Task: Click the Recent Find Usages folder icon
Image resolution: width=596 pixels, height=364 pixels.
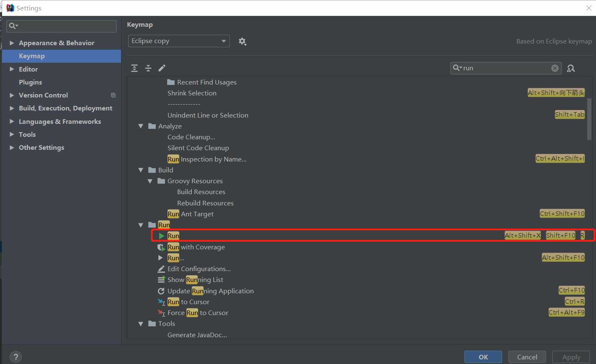Action: tap(171, 82)
